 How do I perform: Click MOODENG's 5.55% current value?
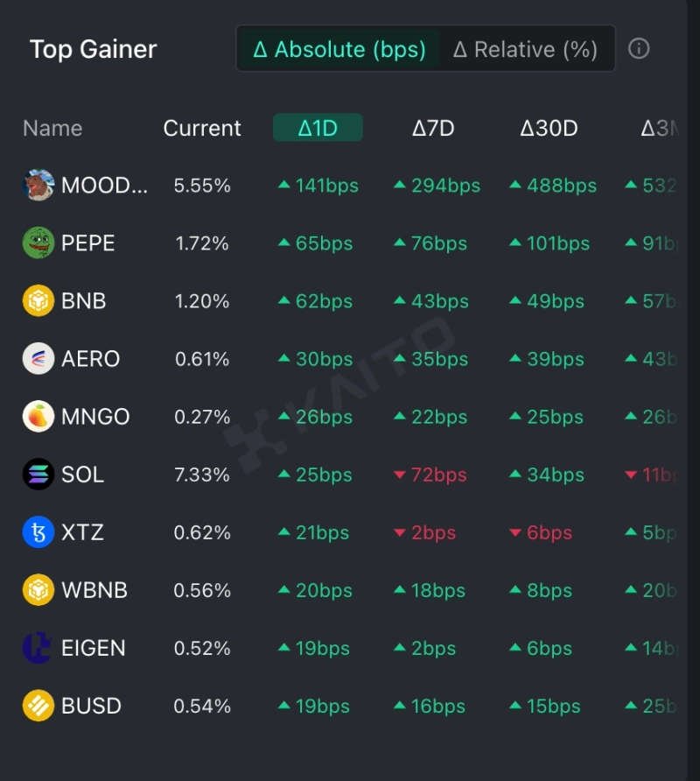coord(202,186)
